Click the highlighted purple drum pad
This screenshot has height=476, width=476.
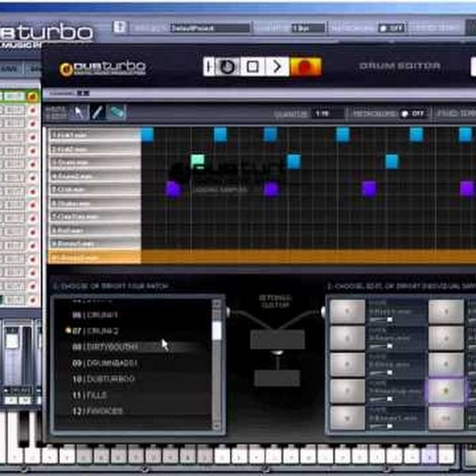445,391
